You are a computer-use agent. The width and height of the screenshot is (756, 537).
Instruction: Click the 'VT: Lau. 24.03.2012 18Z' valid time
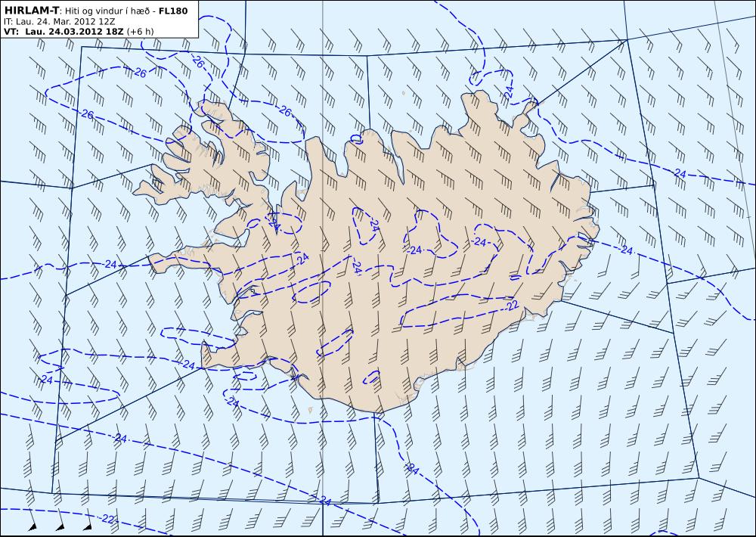[64, 31]
